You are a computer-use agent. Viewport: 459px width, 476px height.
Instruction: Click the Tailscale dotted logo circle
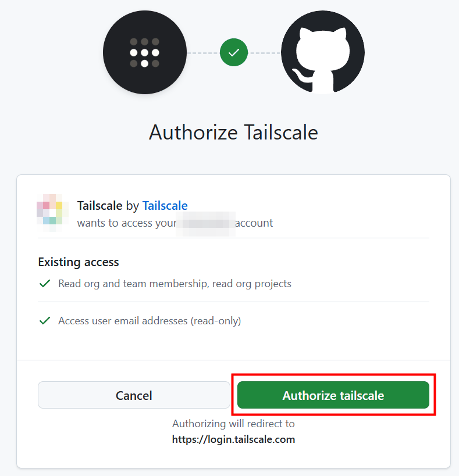(x=145, y=52)
